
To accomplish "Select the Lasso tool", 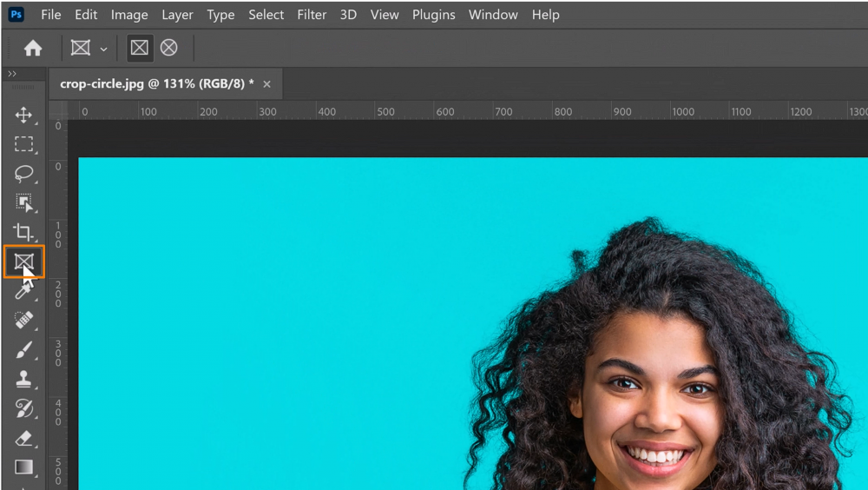I will [23, 174].
